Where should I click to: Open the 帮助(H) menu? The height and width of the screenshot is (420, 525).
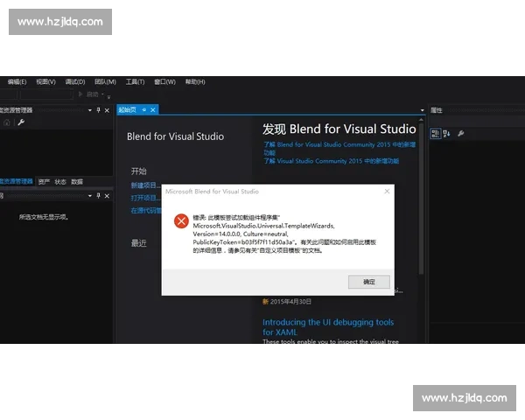[195, 81]
